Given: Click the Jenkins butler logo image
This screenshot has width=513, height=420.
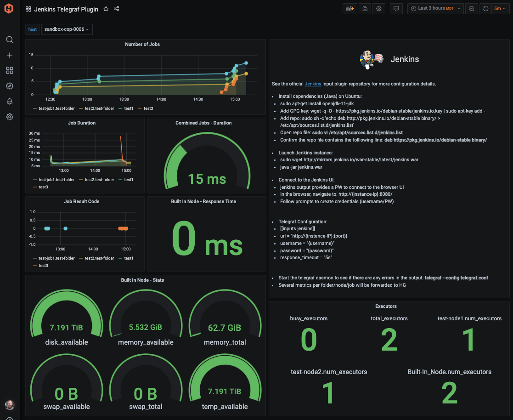Looking at the screenshot, I should pyautogui.click(x=372, y=60).
